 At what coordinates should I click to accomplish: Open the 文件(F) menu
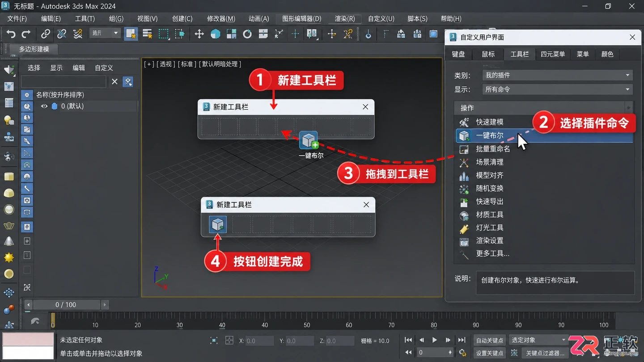17,19
